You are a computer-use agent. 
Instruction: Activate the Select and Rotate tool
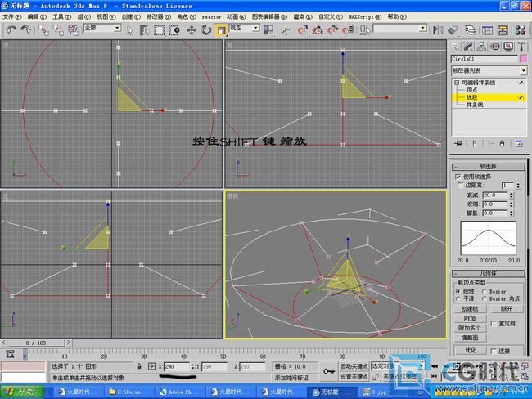[x=206, y=30]
